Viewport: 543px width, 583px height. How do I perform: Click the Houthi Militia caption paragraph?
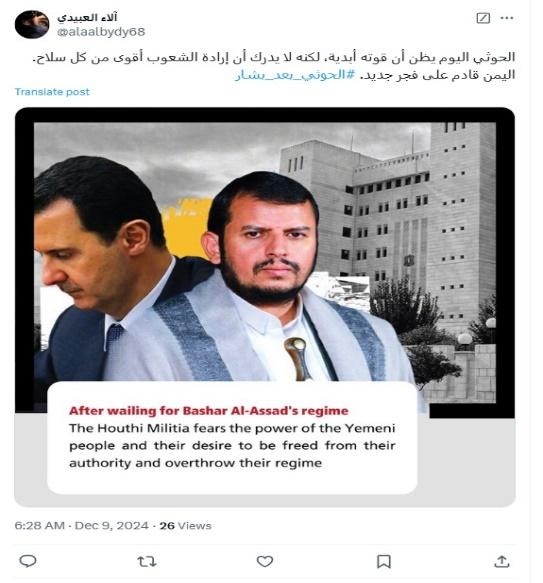[232, 445]
